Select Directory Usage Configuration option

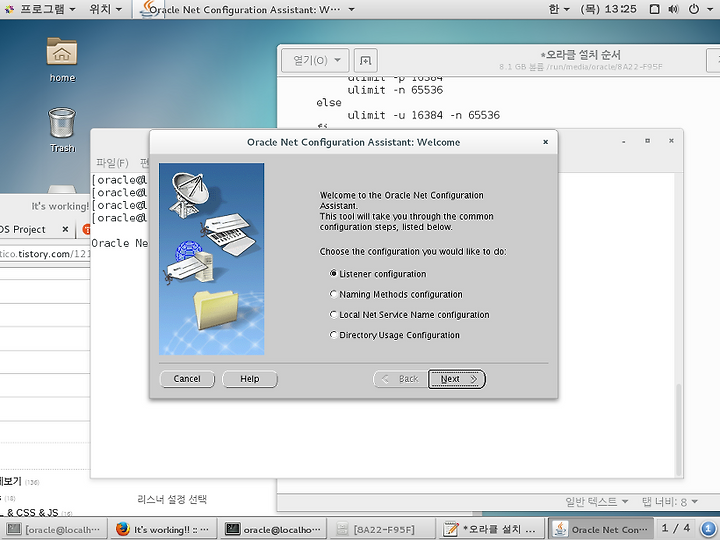pyautogui.click(x=333, y=335)
